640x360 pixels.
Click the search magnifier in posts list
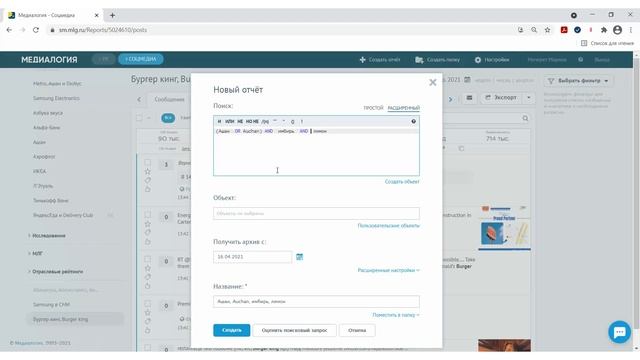tap(525, 118)
